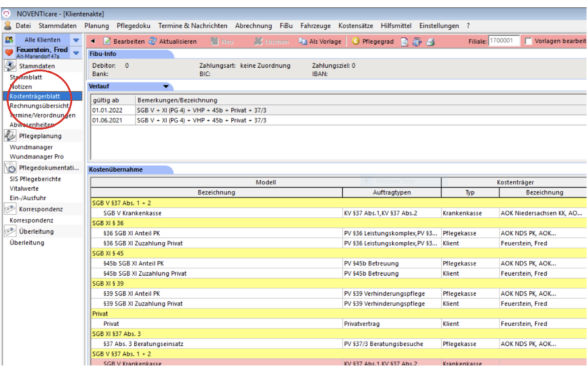The image size is (588, 367).
Task: Click the Alle Klienten people icon
Action: 9,40
